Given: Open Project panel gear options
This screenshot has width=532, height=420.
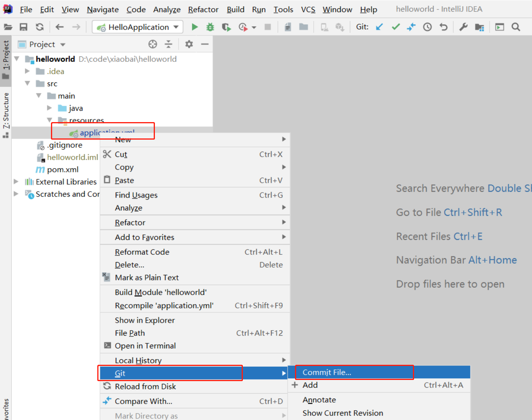Looking at the screenshot, I should (189, 44).
